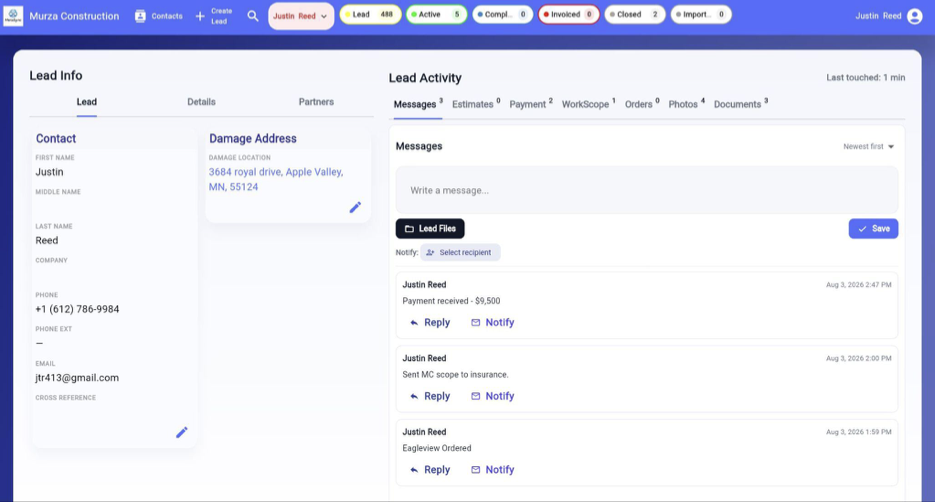
Task: Edit damage address with the pencil icon
Action: click(355, 207)
